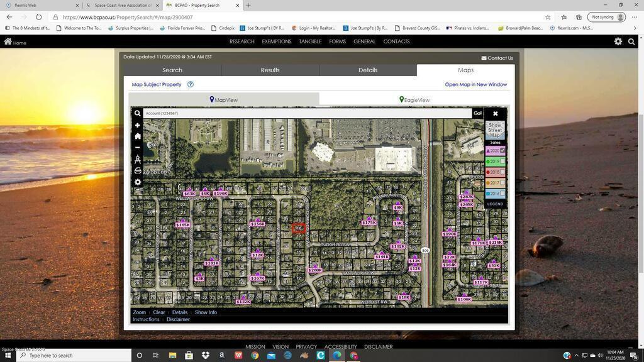Enable the 2018 sales checkbox
Viewport: 644px width, 362px height.
coord(502,172)
